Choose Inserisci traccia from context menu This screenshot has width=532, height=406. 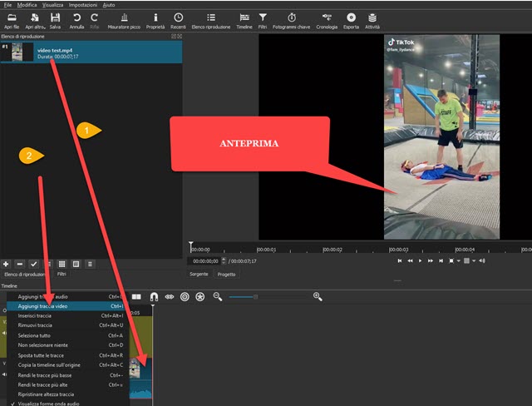click(x=68, y=315)
